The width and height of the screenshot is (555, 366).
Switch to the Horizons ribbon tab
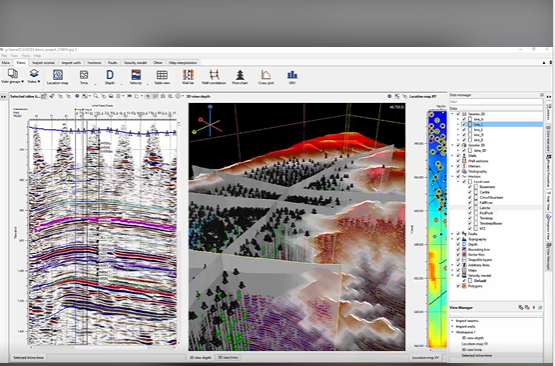coord(94,63)
